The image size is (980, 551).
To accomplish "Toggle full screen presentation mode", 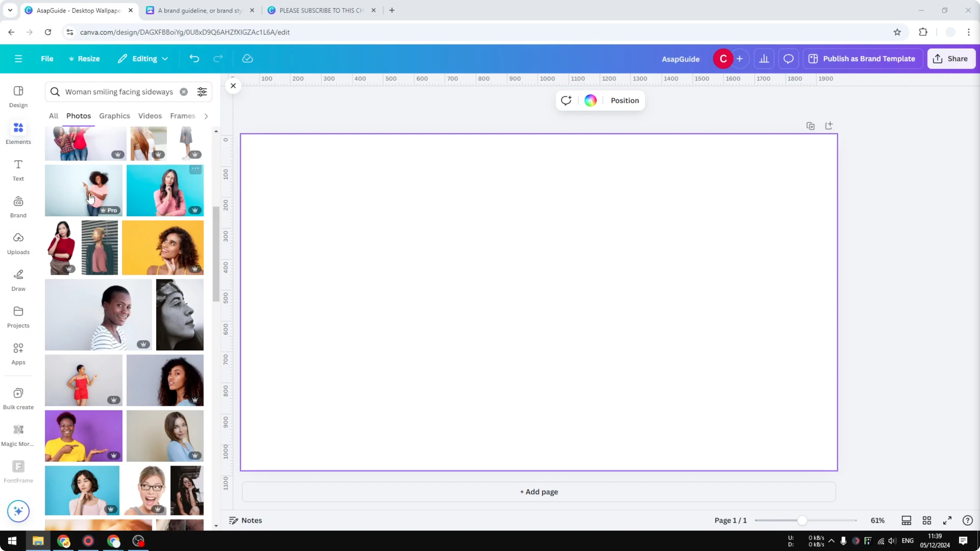I will (x=947, y=520).
